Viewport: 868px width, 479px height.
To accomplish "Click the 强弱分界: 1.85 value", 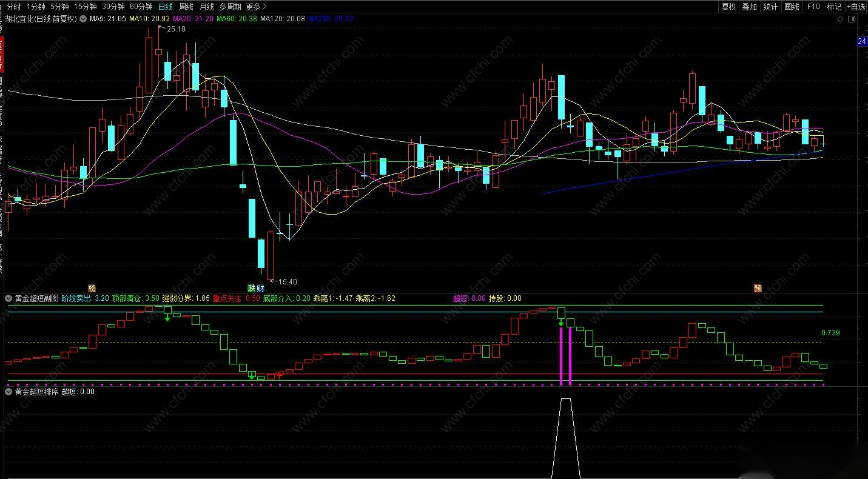I will click(186, 298).
